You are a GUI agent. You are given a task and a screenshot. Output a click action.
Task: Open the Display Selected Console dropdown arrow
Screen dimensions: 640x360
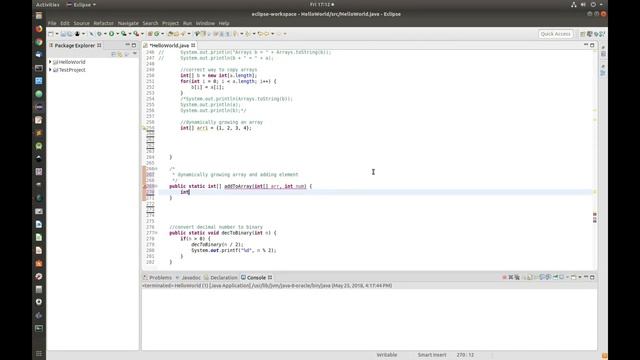[567, 277]
